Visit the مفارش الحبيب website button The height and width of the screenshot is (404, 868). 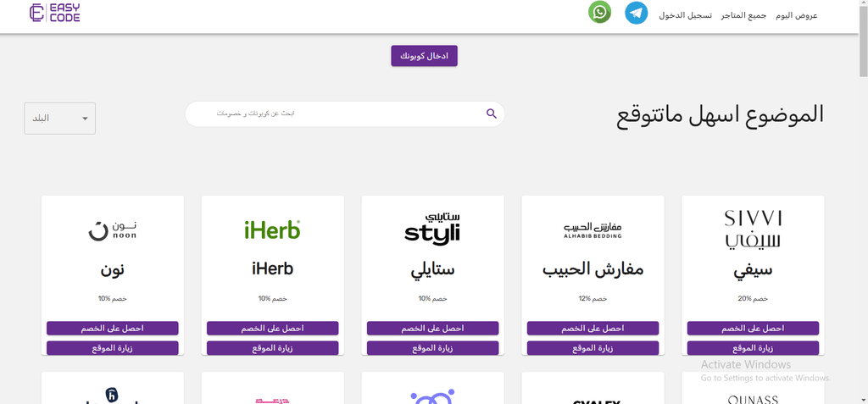(x=593, y=348)
